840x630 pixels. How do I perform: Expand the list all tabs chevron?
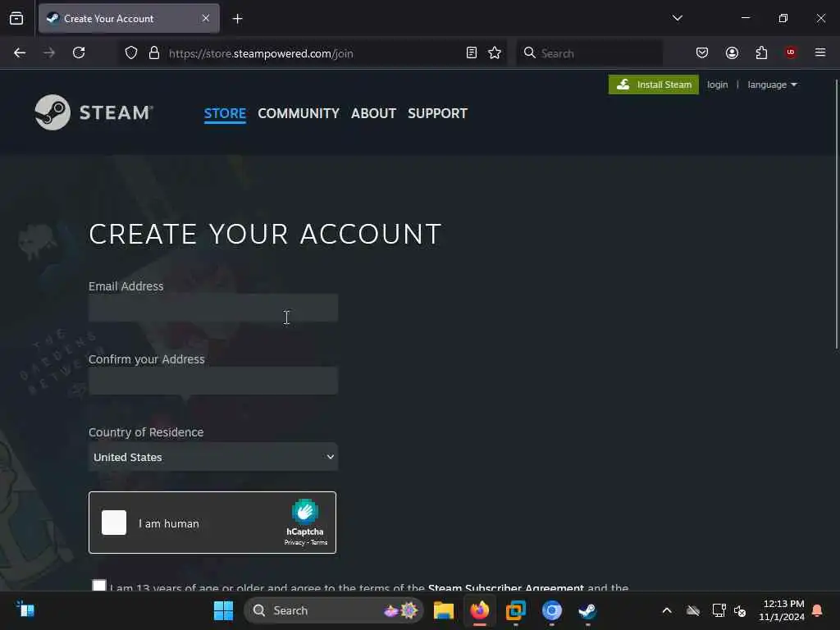677,18
